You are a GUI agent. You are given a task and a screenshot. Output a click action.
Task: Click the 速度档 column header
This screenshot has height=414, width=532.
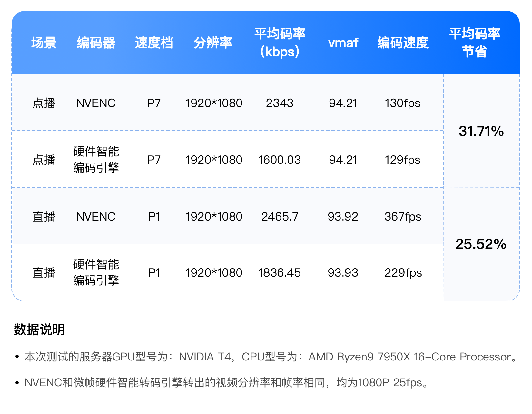pyautogui.click(x=154, y=43)
